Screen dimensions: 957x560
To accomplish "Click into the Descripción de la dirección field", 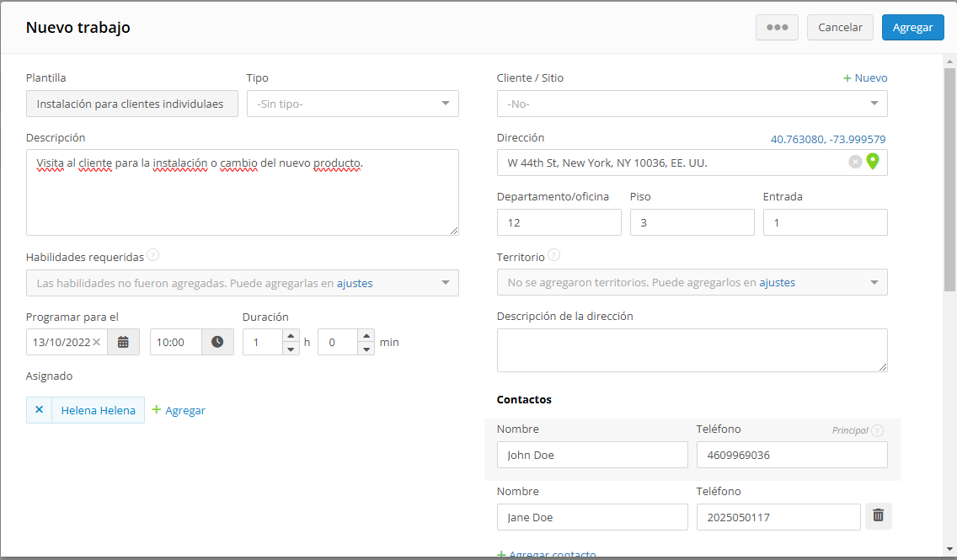I will (692, 350).
